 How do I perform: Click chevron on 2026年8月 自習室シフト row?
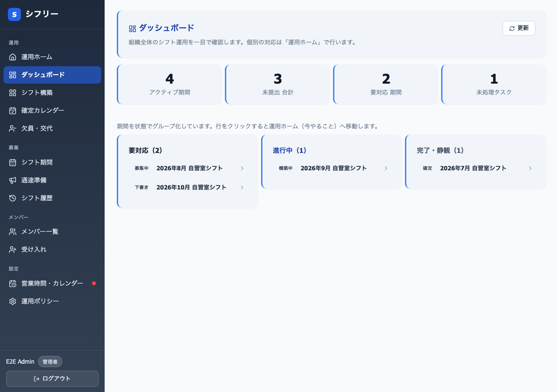242,168
